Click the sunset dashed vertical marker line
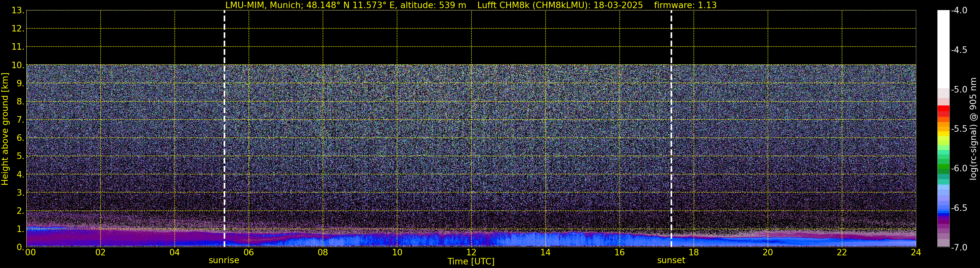 coord(671,128)
